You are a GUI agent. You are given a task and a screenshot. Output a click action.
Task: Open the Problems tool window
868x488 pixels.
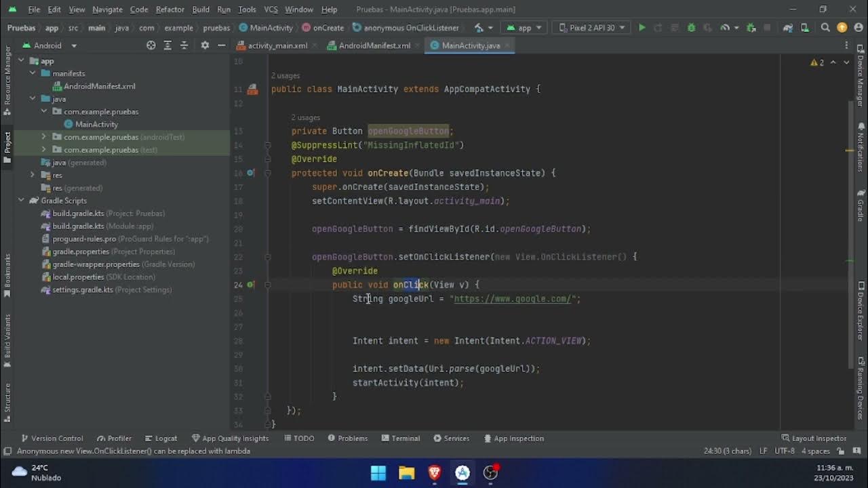coord(347,439)
